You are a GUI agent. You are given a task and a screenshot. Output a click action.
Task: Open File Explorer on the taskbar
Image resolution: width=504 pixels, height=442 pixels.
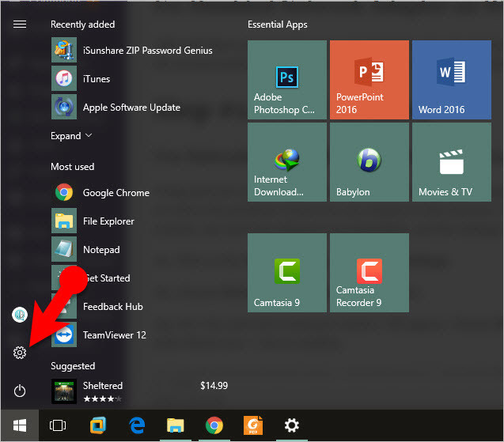pos(175,425)
